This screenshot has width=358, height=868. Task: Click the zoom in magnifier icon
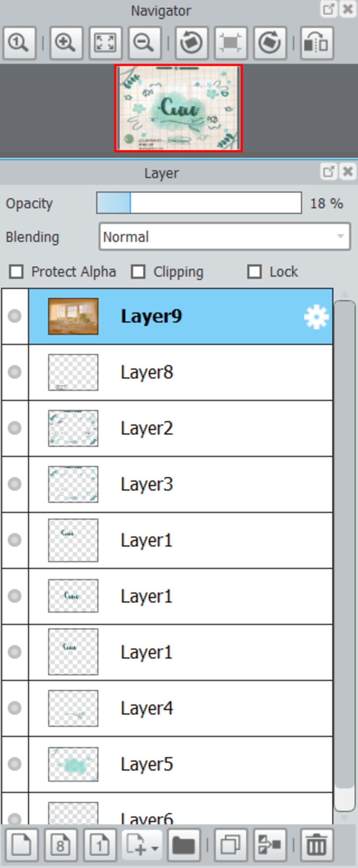point(66,43)
